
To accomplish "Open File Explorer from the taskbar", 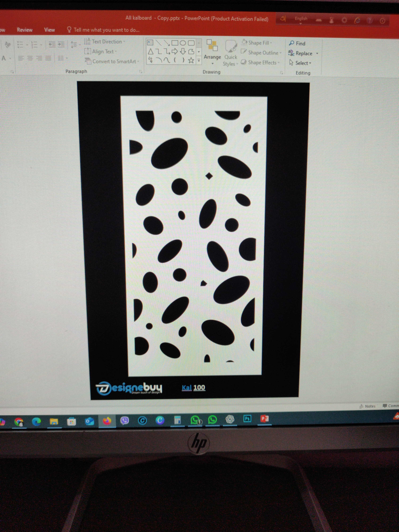I will point(54,422).
